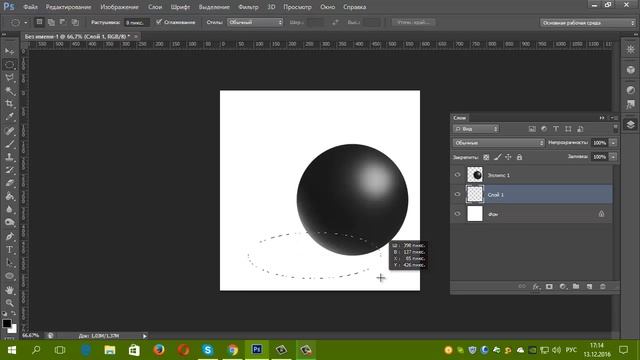Screen dimensions: 640x360
Task: Open tool preset picker arrow
Action: (26, 22)
